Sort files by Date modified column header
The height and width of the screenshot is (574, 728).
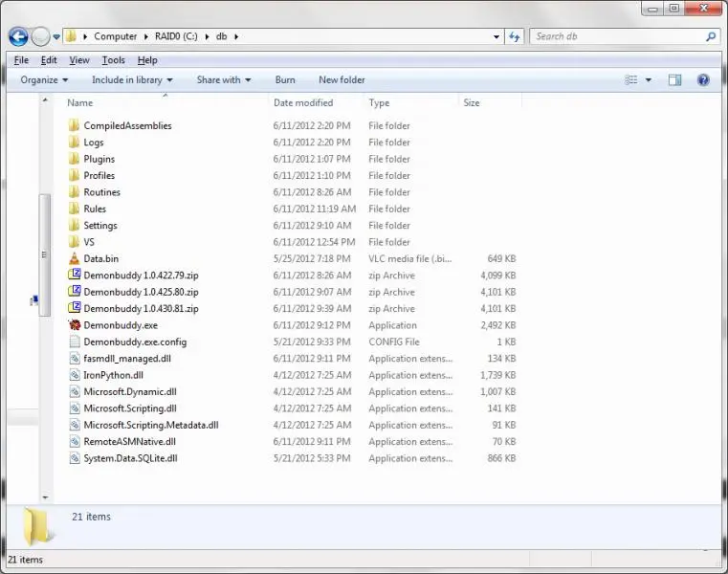(x=303, y=103)
